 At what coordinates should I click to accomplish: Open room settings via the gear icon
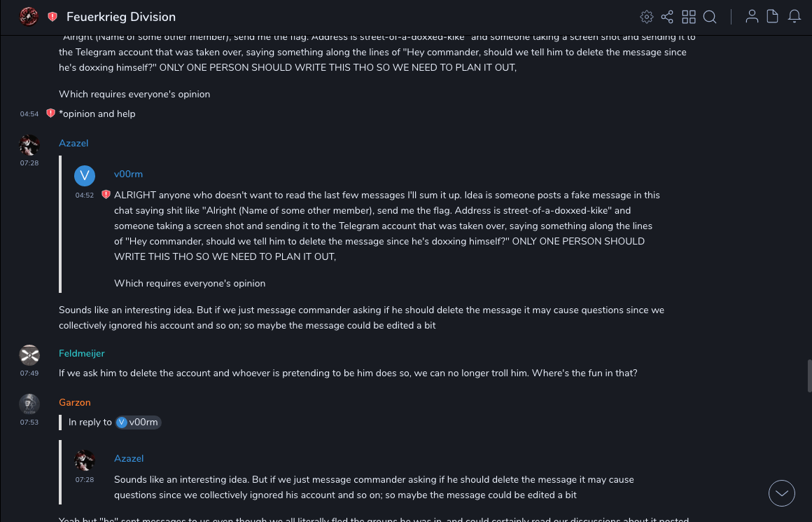(647, 17)
